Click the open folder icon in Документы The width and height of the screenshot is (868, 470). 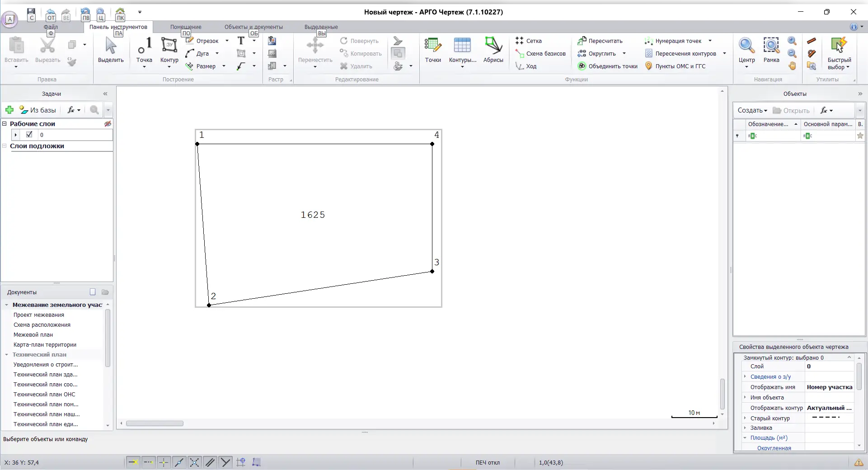[x=105, y=292]
